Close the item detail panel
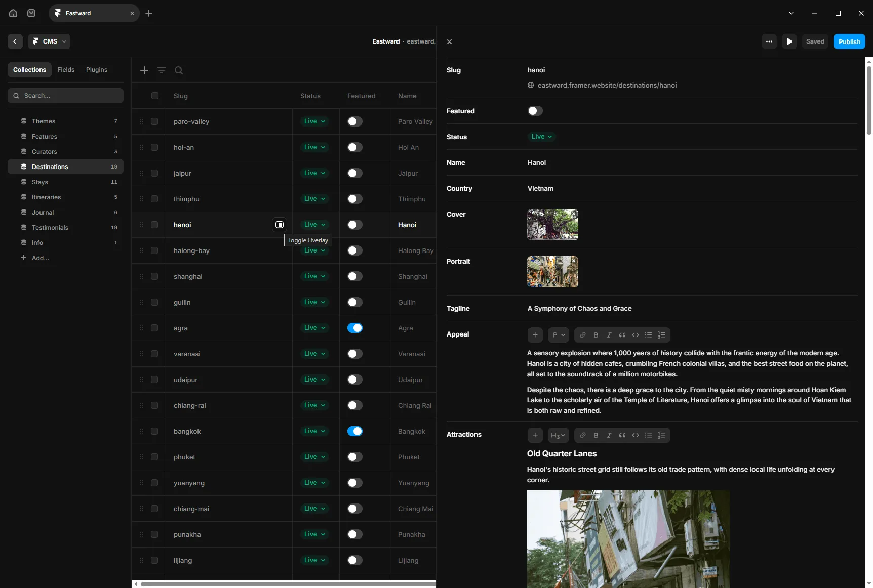 pos(449,41)
